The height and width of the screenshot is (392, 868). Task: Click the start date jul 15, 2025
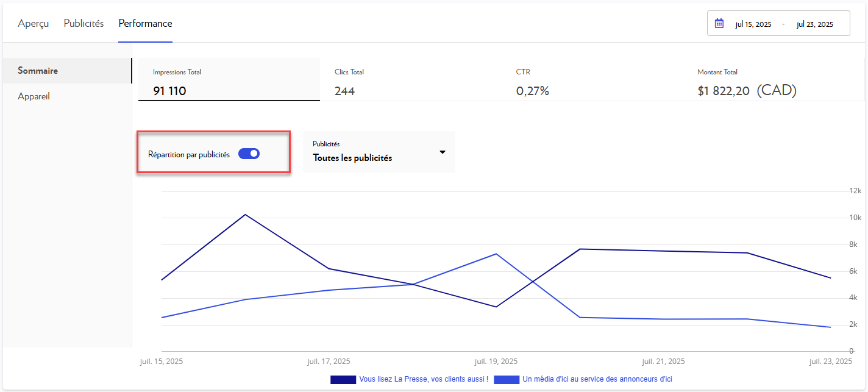[753, 24]
